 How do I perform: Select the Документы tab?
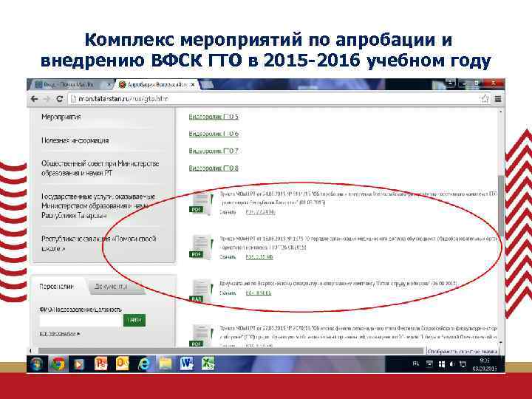point(111,287)
